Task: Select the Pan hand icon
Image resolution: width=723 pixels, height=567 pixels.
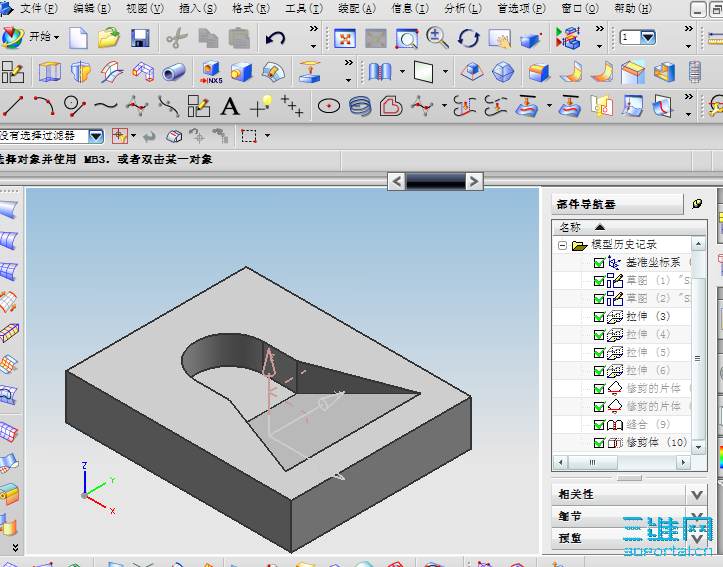Action: (500, 39)
